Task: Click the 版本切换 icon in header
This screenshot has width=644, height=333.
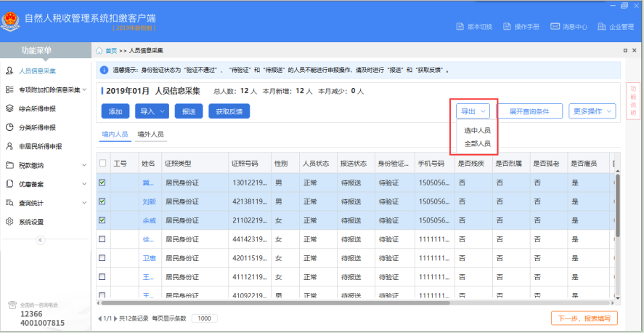Action: (460, 27)
